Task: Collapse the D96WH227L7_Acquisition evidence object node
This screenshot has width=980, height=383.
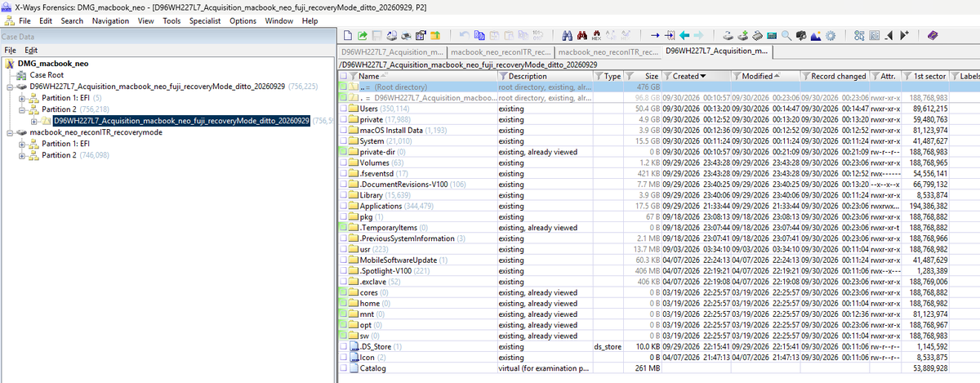Action: click(x=9, y=86)
